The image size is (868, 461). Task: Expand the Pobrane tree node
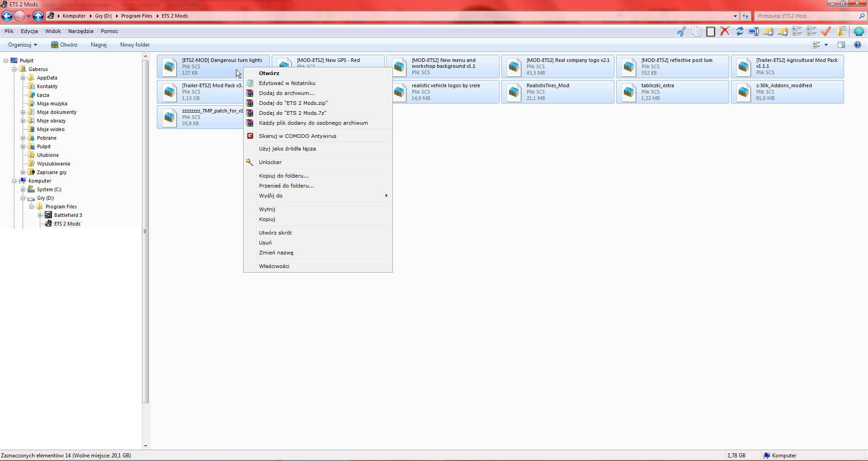point(23,138)
